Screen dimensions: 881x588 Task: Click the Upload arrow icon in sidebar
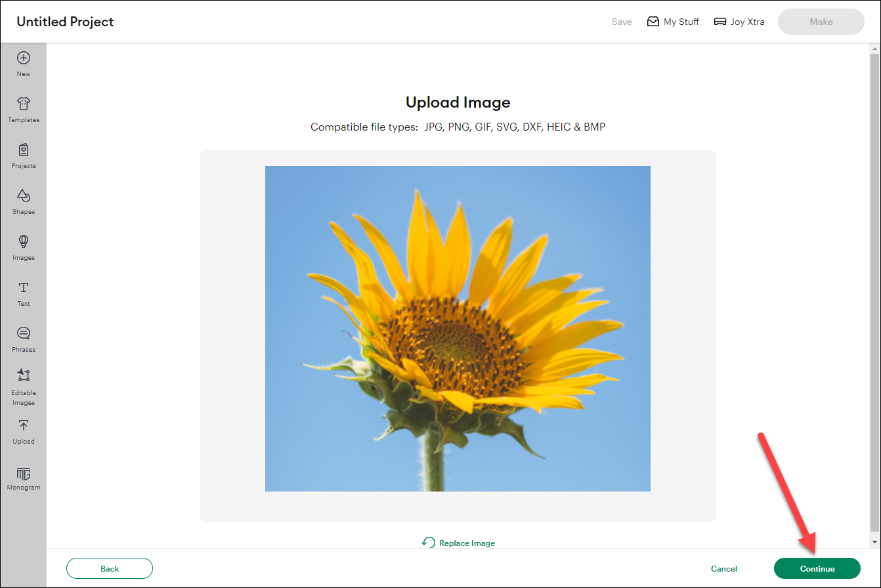tap(24, 425)
